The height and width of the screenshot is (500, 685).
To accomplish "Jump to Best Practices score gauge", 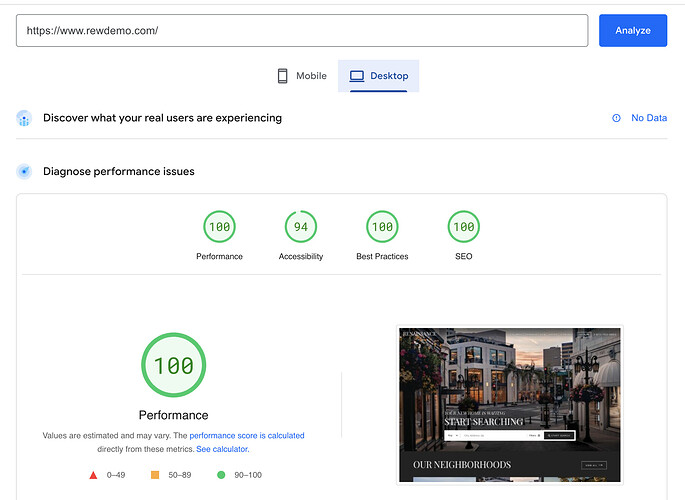I will 382,227.
